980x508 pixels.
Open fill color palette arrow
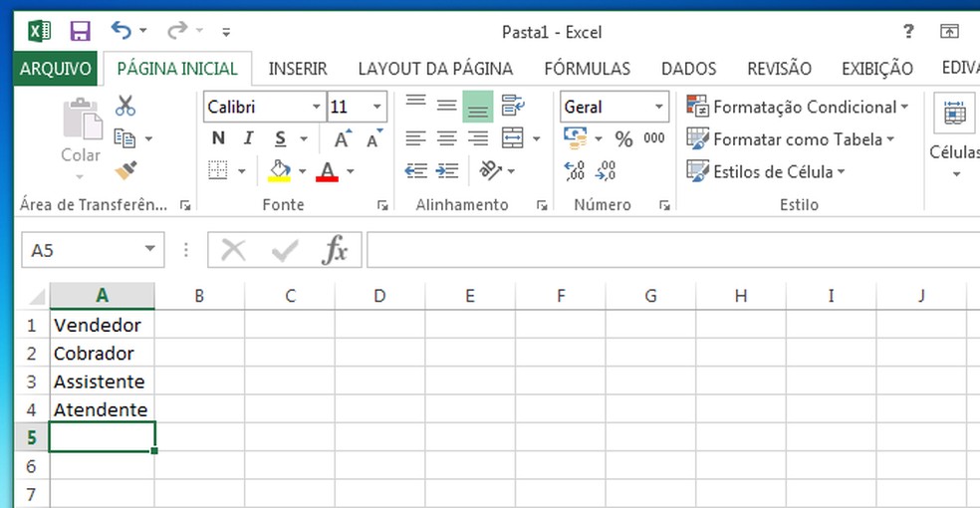point(303,171)
